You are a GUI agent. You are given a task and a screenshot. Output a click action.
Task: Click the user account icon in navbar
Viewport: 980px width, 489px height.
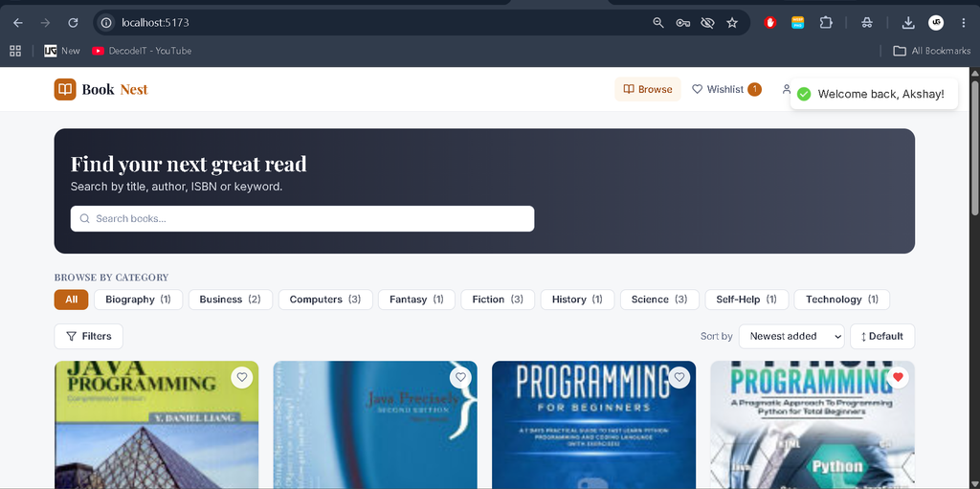point(787,89)
